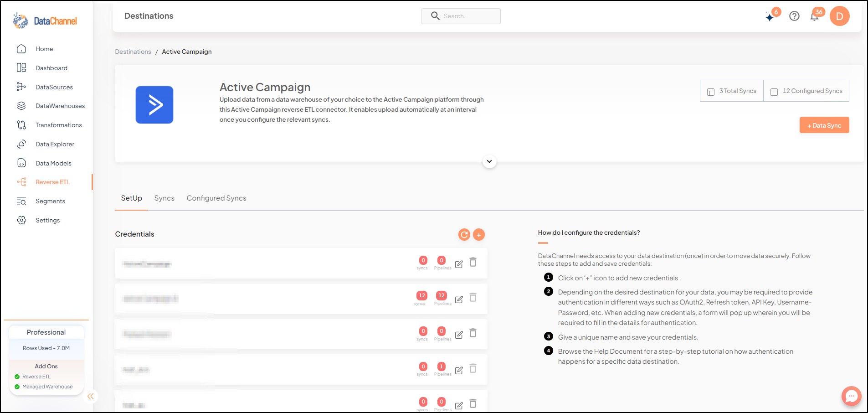Open the DataSources sidebar icon
868x413 pixels.
(x=21, y=87)
